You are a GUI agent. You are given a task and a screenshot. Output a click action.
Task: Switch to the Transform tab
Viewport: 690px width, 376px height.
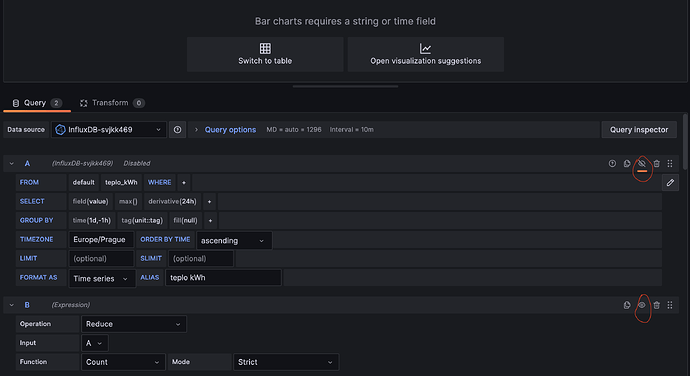[x=112, y=103]
